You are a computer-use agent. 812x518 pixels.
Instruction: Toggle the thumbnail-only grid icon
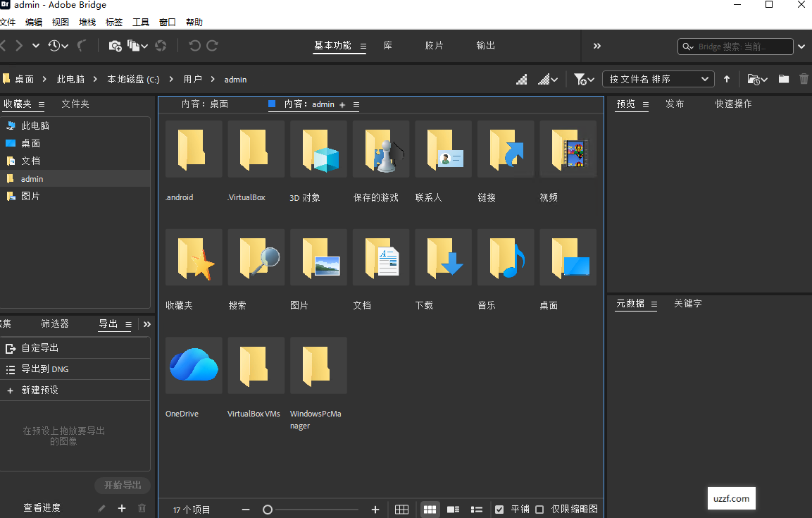[x=402, y=509]
